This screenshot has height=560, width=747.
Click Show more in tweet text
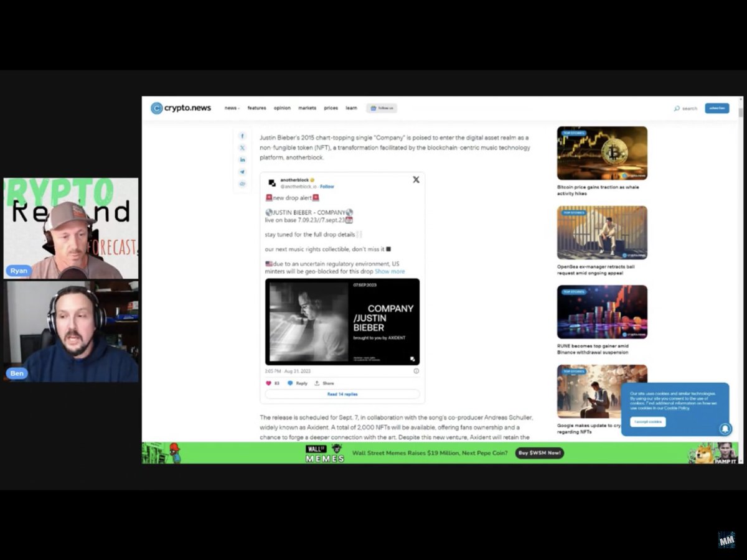click(390, 271)
